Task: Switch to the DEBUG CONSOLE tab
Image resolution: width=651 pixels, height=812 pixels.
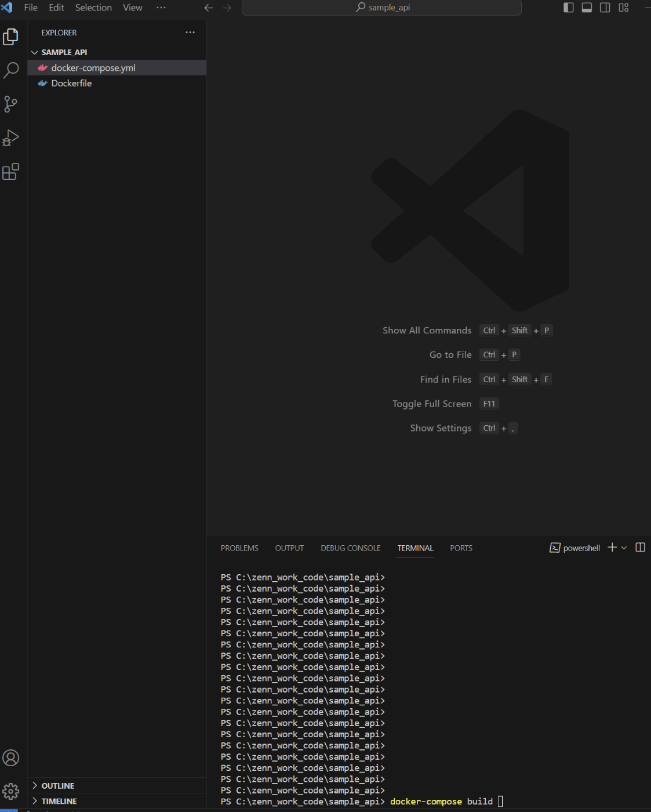Action: tap(351, 548)
